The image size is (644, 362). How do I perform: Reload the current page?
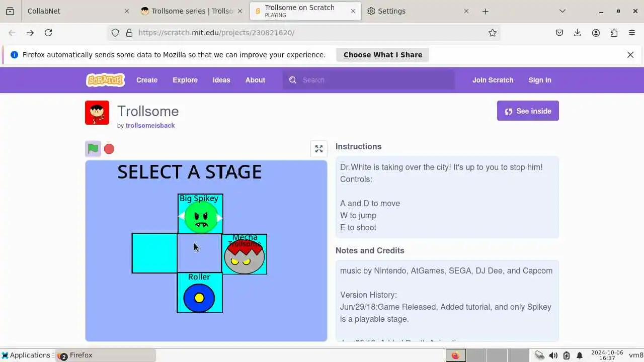tap(48, 33)
